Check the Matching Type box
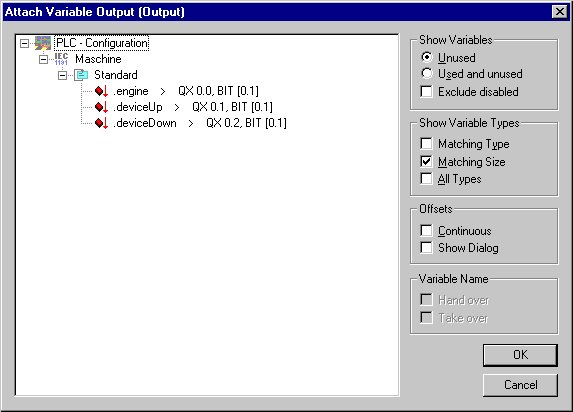This screenshot has height=412, width=573. [426, 144]
